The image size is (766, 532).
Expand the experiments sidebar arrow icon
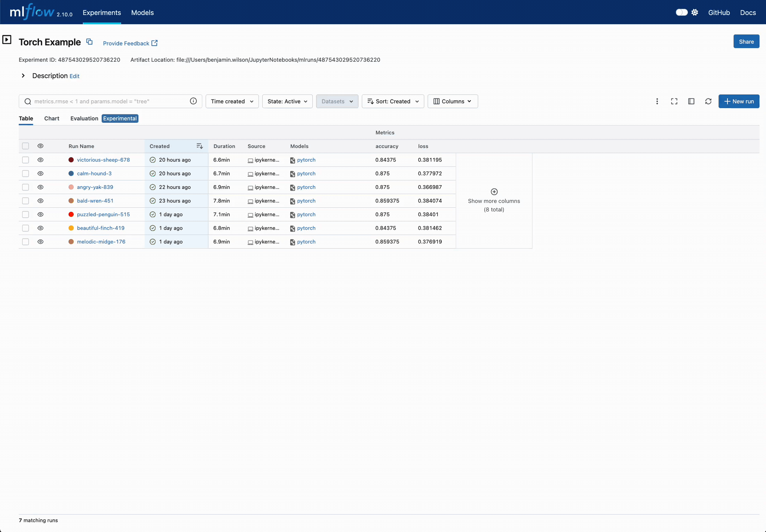7,39
